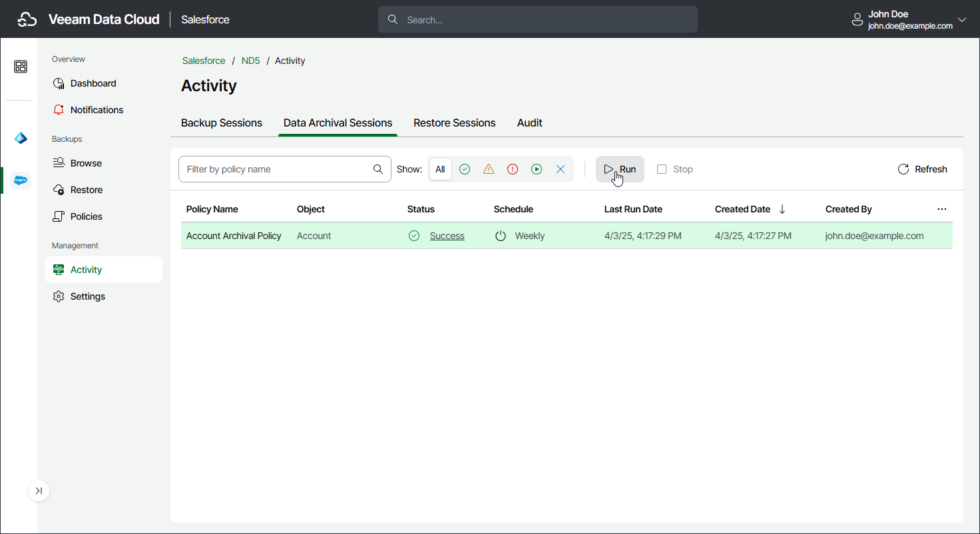Select the Account Archival Policy row

567,236
